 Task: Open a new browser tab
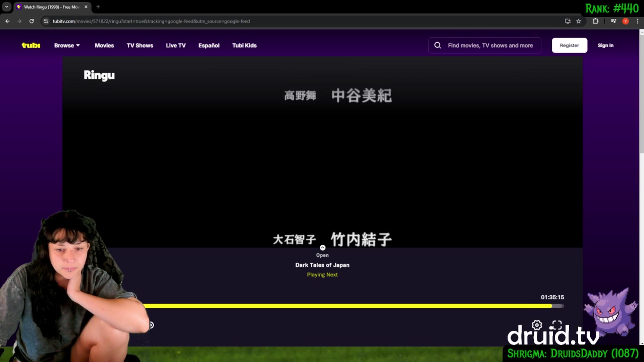coord(98,7)
